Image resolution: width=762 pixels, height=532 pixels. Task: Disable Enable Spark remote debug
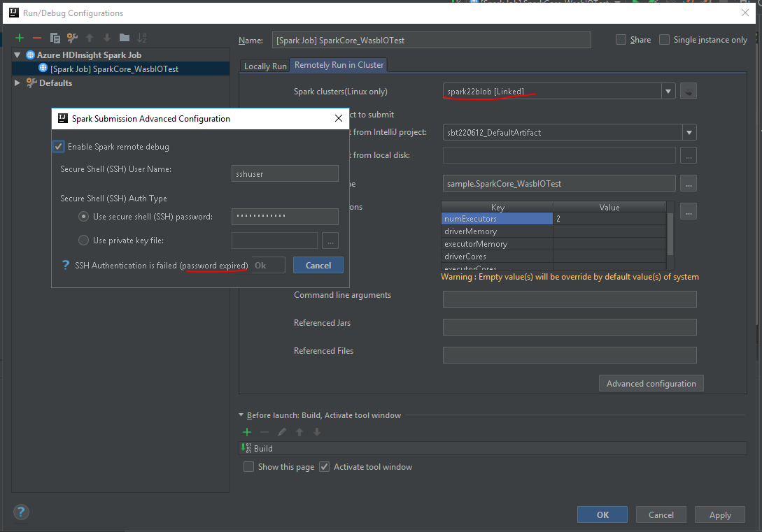point(58,146)
